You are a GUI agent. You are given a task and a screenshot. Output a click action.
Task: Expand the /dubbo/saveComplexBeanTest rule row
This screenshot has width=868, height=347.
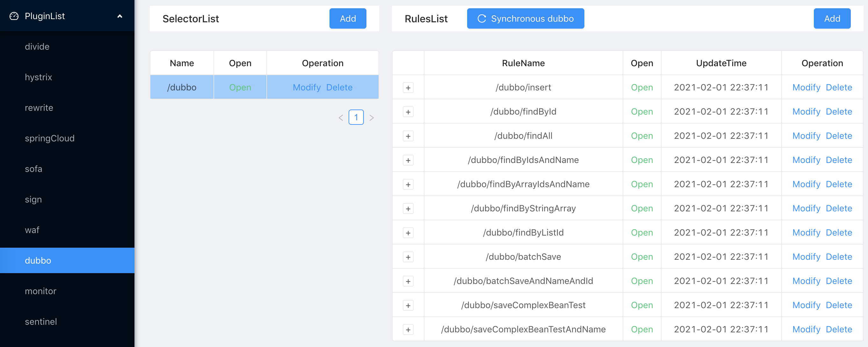408,306
